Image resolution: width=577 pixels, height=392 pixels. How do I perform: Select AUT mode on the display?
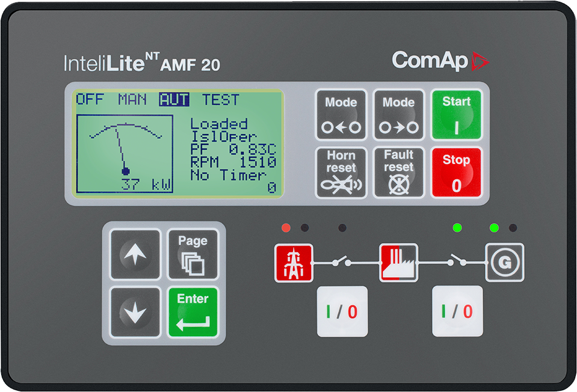tap(174, 99)
